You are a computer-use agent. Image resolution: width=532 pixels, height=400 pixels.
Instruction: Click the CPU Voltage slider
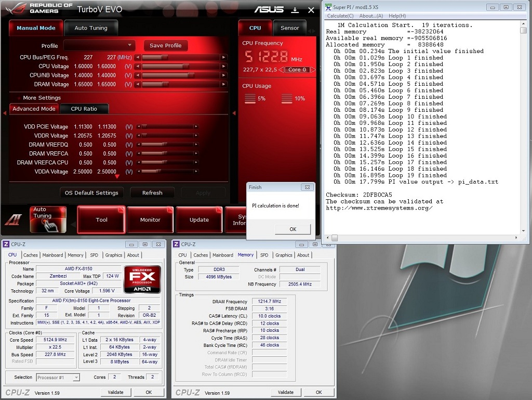(x=181, y=66)
